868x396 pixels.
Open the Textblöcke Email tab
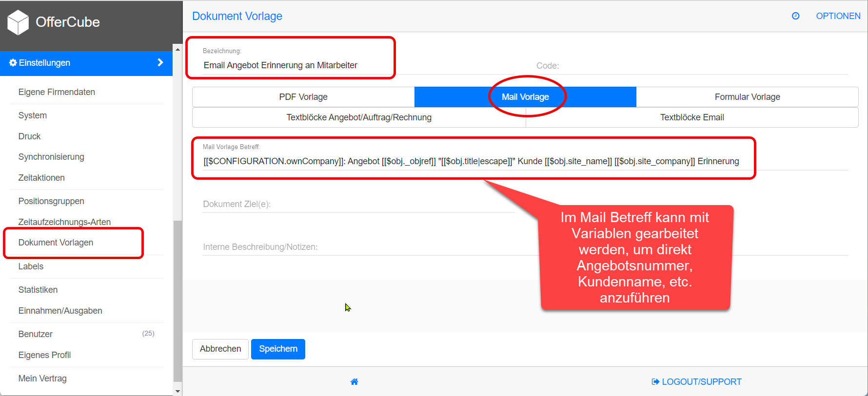click(x=692, y=117)
